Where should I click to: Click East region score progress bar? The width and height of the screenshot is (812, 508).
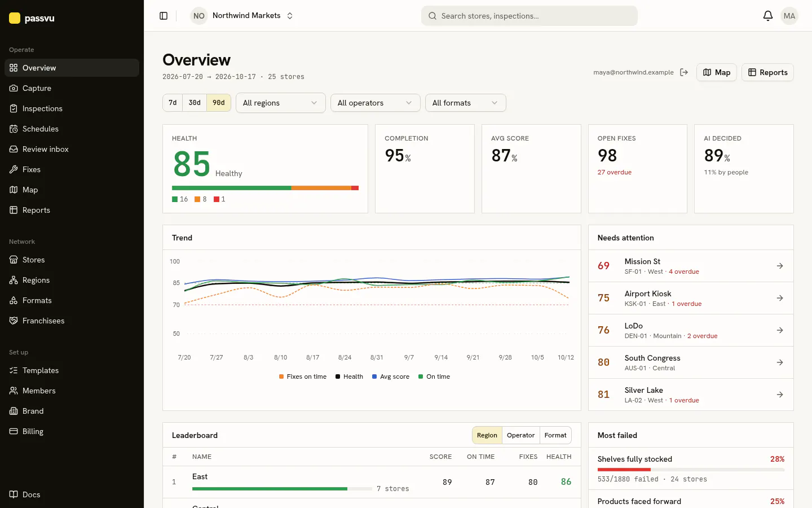point(282,489)
